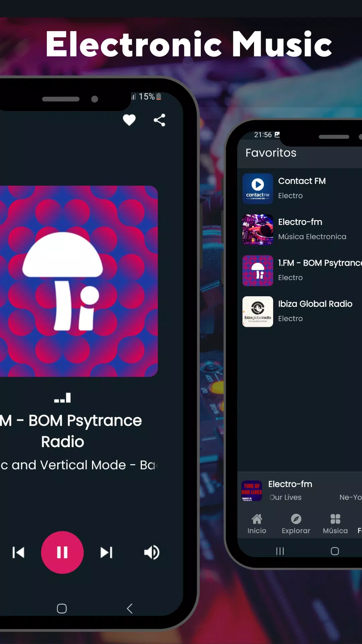Viewport: 362px width, 644px height.
Task: Tap 'Our Lives' track text in mini player
Action: 286,497
